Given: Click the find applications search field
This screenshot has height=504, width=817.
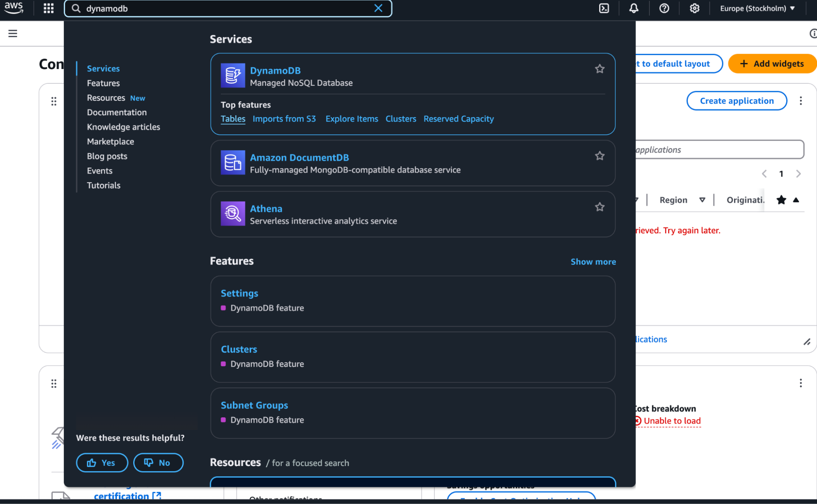Looking at the screenshot, I should click(x=719, y=150).
